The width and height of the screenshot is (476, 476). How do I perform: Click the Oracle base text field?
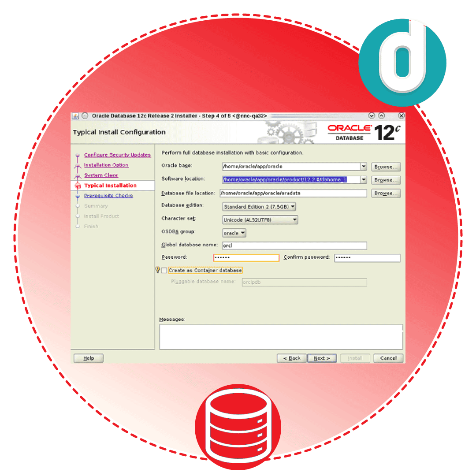pos(291,166)
